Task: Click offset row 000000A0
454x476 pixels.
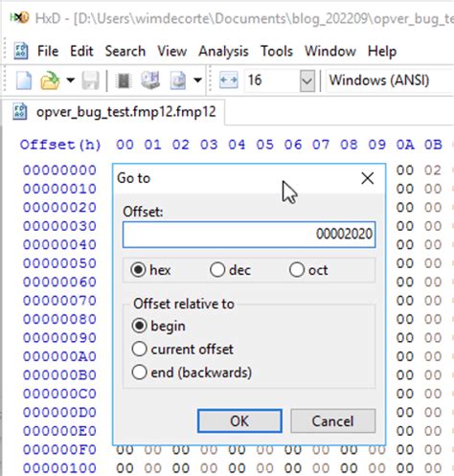Action: 59,356
